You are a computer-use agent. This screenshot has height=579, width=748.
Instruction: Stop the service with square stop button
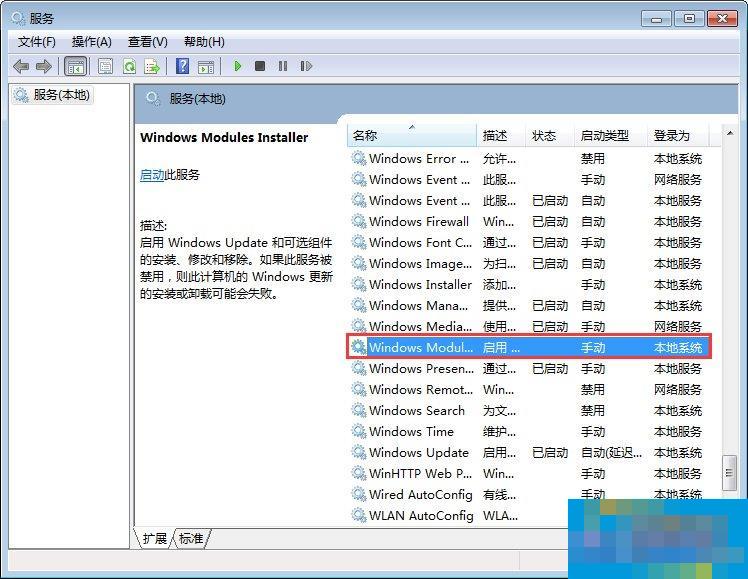pyautogui.click(x=260, y=66)
